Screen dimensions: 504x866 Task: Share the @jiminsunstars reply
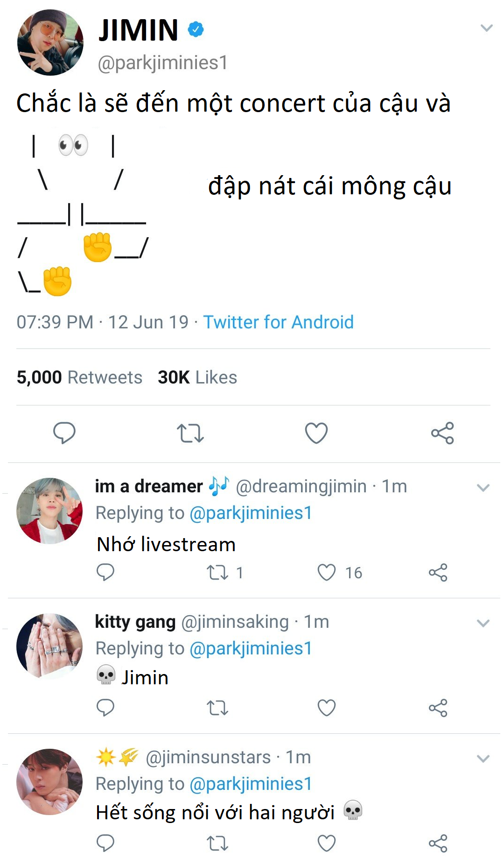438,843
